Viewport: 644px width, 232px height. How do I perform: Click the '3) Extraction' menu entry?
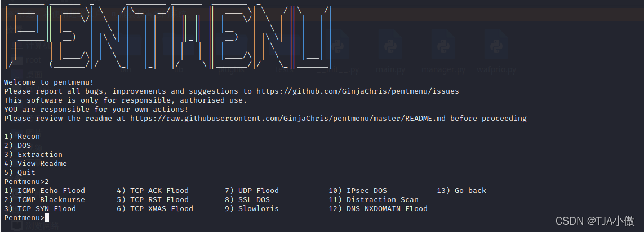pos(33,154)
